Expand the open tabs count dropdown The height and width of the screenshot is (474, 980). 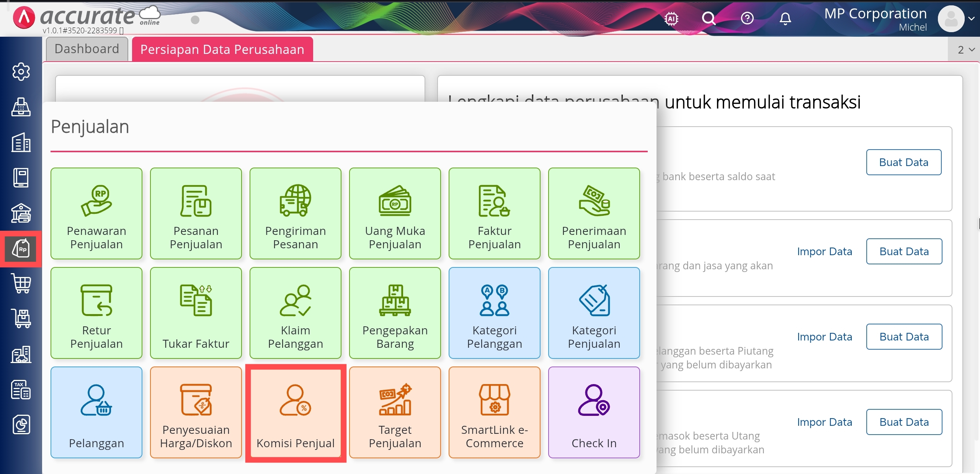[x=966, y=50]
